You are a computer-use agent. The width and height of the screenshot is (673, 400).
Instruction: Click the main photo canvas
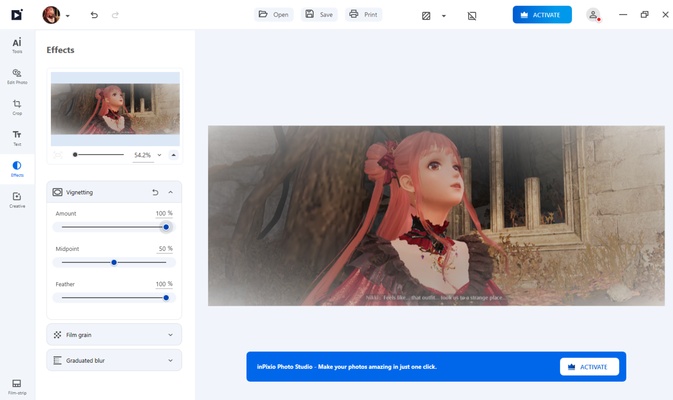436,215
